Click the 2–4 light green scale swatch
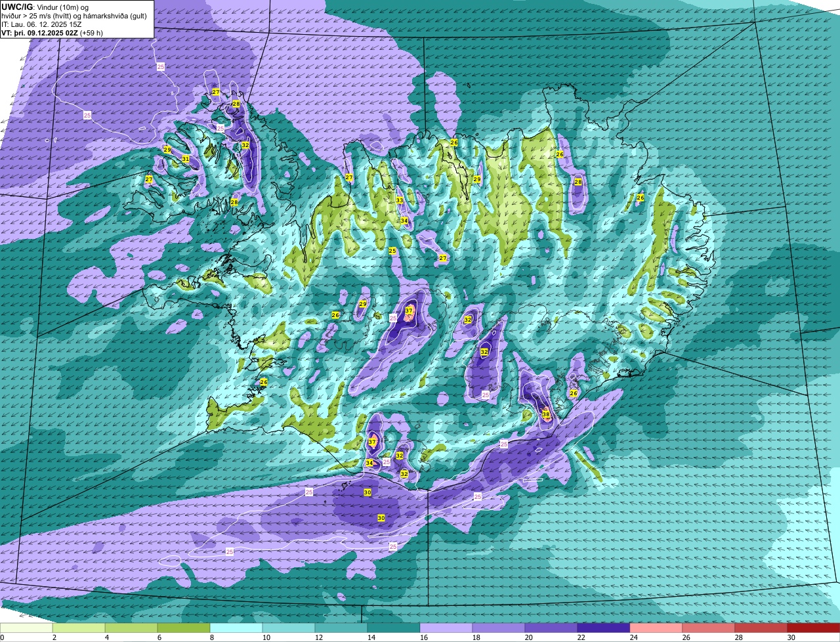 pyautogui.click(x=79, y=628)
